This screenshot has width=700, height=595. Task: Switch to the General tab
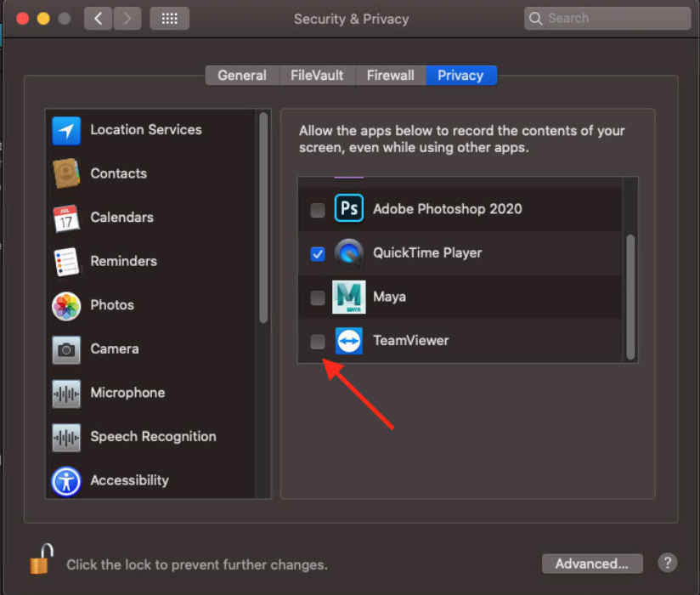point(242,75)
